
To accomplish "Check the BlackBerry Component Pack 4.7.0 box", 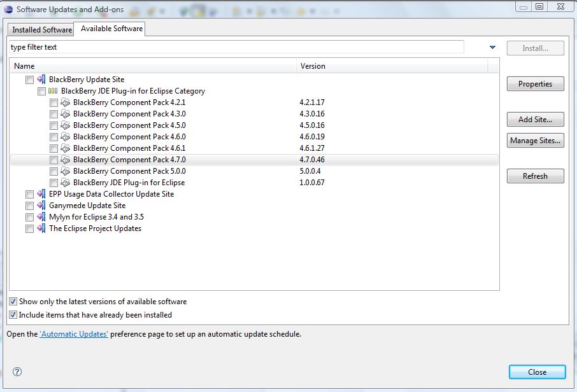I will tap(53, 160).
